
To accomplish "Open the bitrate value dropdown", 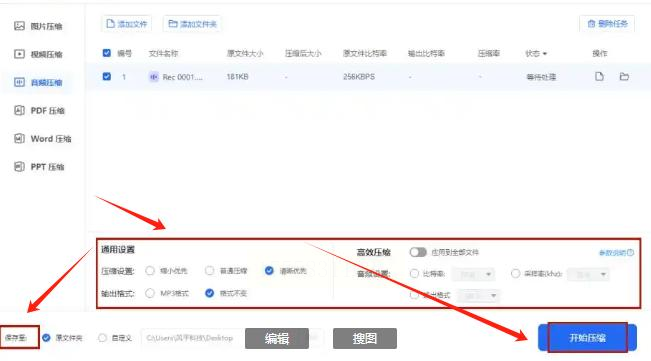I will 473,274.
